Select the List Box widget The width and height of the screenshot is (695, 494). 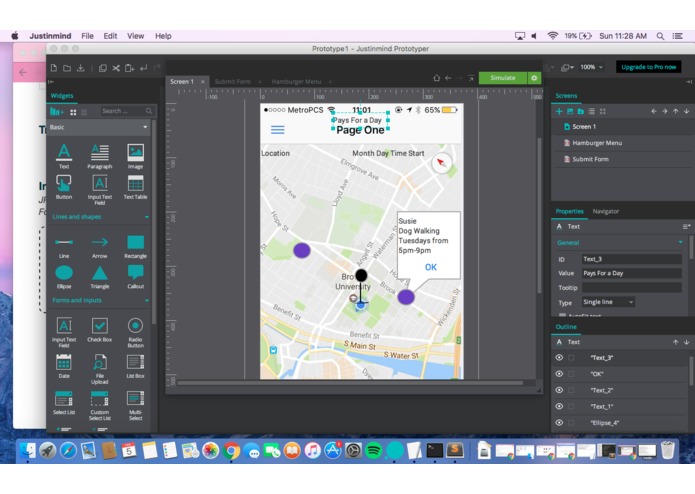click(x=135, y=366)
